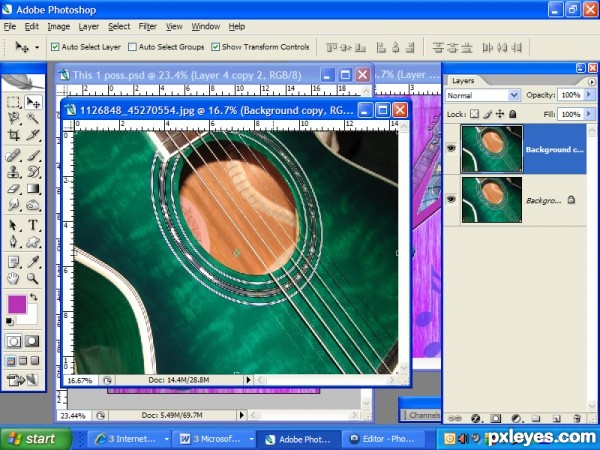600x450 pixels.
Task: Open tool preset picker arrow
Action: 37,47
